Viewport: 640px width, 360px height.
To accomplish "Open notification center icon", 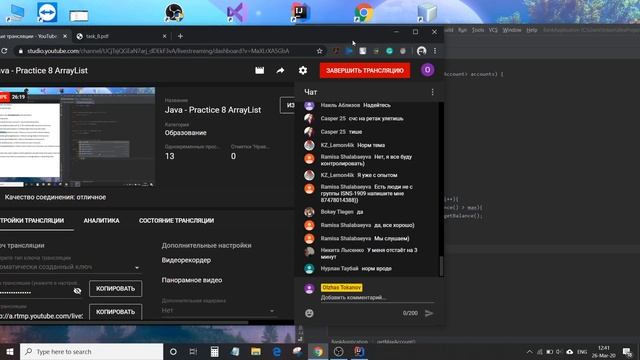I will click(x=627, y=352).
